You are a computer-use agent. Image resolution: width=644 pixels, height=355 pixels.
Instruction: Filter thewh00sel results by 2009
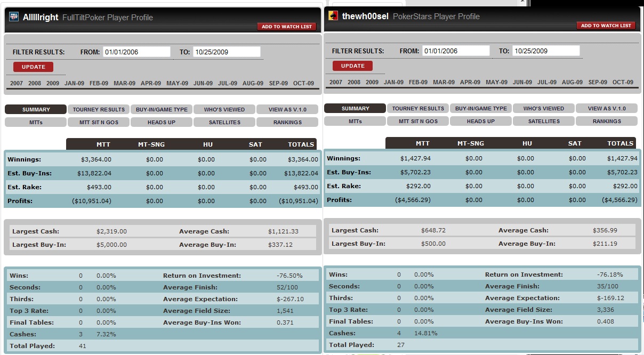[372, 82]
